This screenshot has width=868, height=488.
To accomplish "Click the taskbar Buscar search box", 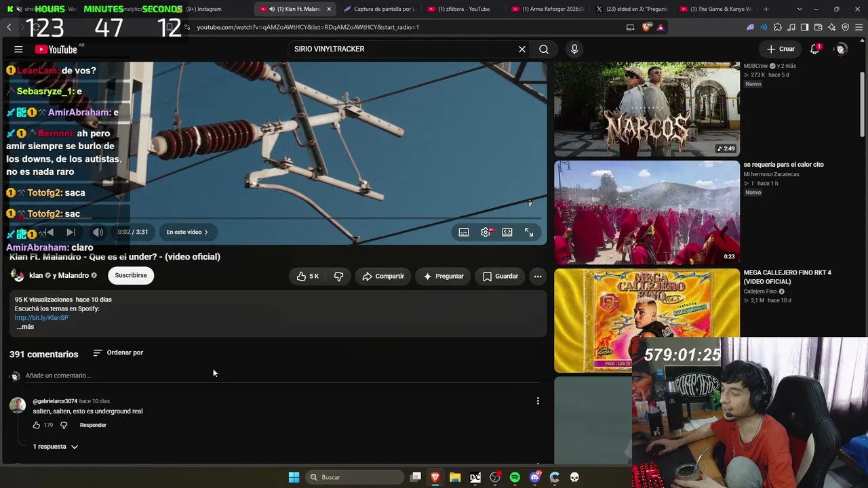I will pos(355,477).
